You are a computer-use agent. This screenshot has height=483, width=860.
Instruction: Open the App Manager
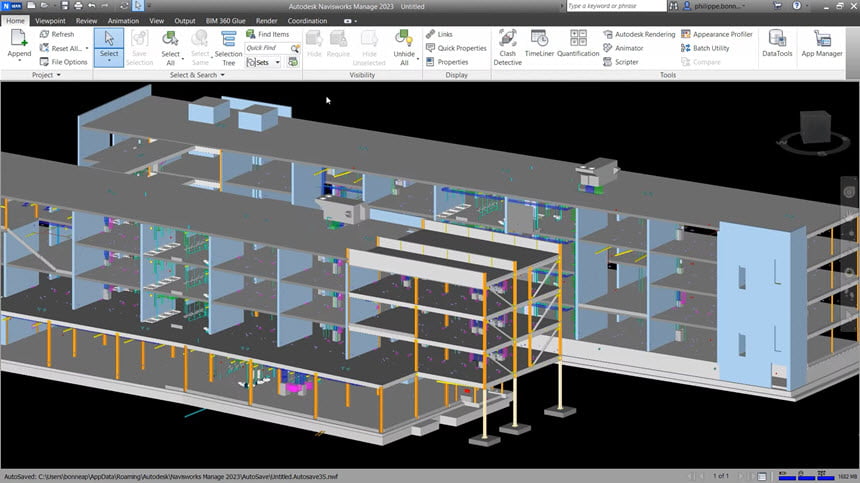(822, 44)
